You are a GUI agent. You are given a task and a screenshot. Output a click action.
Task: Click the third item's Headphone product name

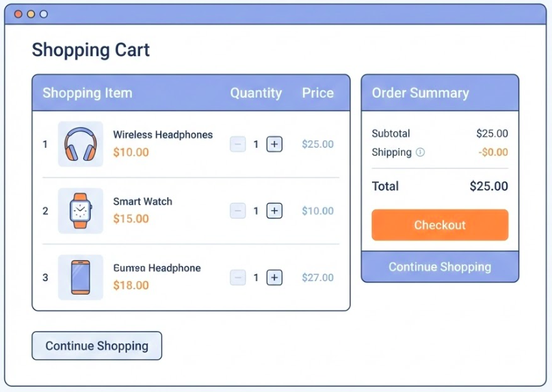pyautogui.click(x=157, y=268)
